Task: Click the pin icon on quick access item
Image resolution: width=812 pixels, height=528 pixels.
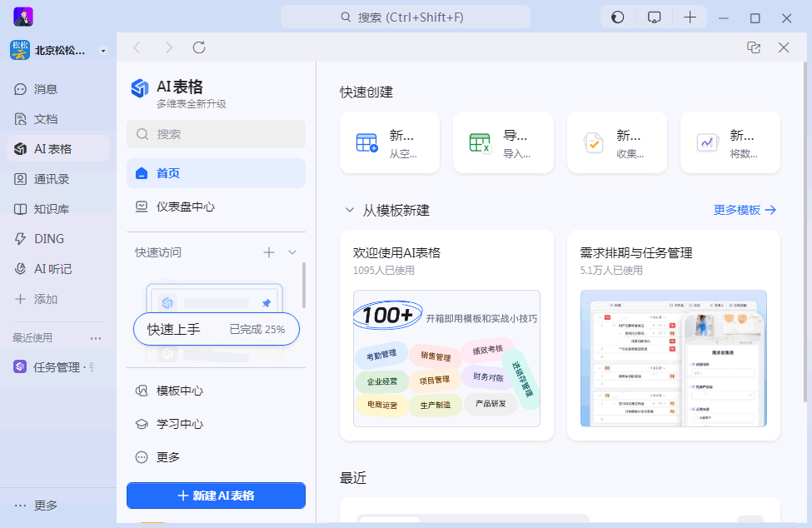Action: 267,303
